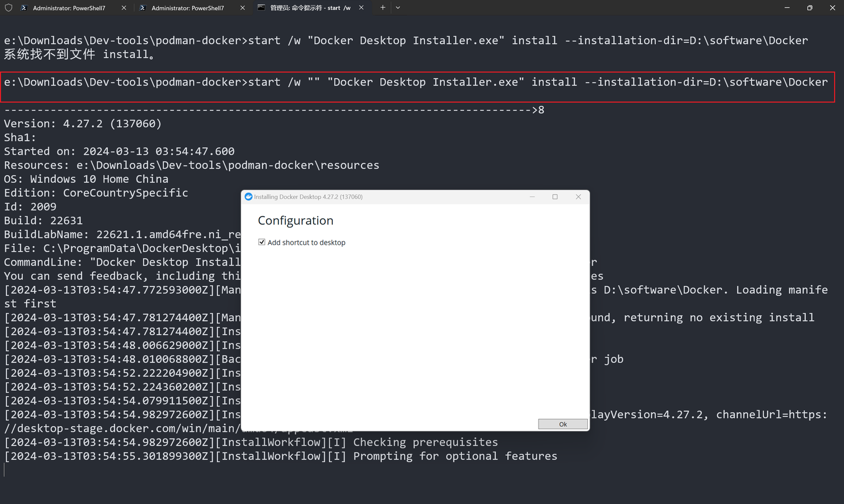The height and width of the screenshot is (504, 844).
Task: Close the 管理员: 命令提示符 tab
Action: (x=362, y=8)
